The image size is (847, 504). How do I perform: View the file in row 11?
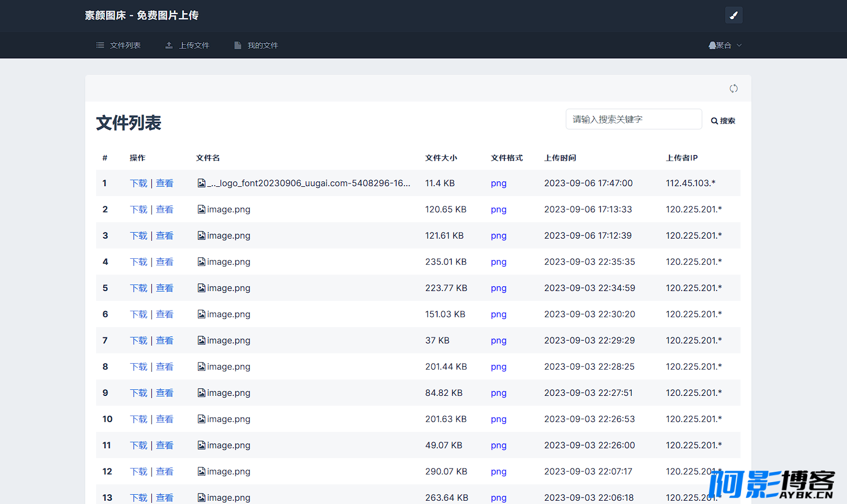(x=164, y=445)
